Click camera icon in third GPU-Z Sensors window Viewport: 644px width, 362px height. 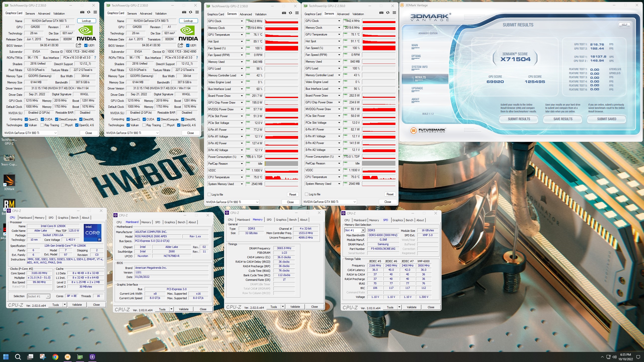coord(284,13)
